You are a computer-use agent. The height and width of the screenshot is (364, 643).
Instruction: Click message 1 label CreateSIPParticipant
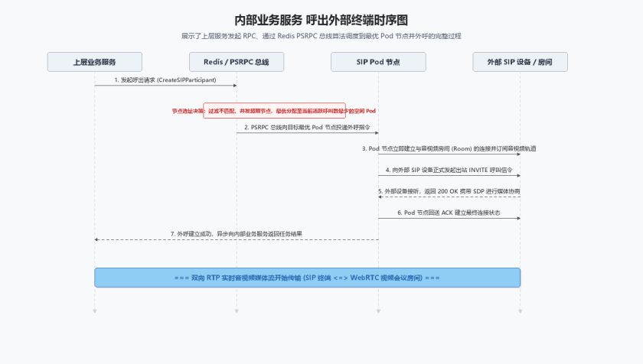(x=165, y=80)
